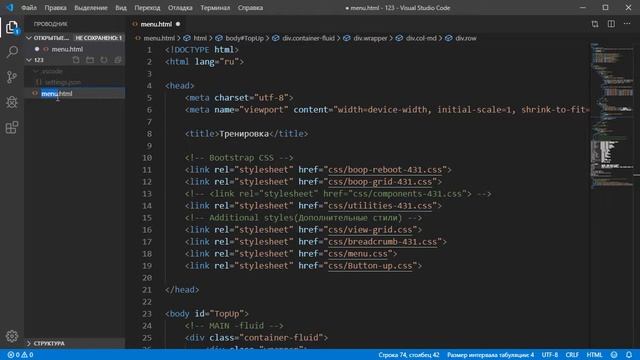Screen dimensions: 640x360
Task: Select menu.html in Open Editors list
Action: 67,49
